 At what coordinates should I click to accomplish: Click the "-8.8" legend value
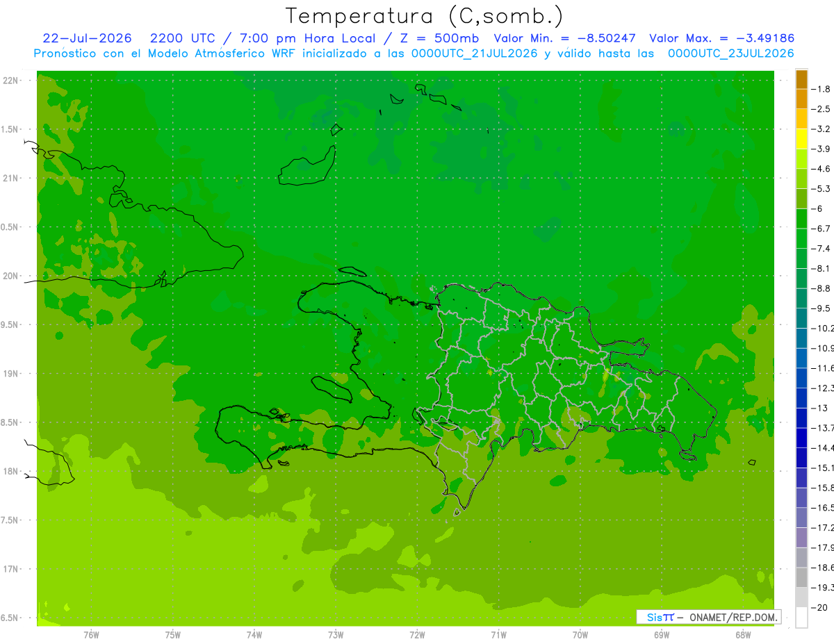[821, 288]
